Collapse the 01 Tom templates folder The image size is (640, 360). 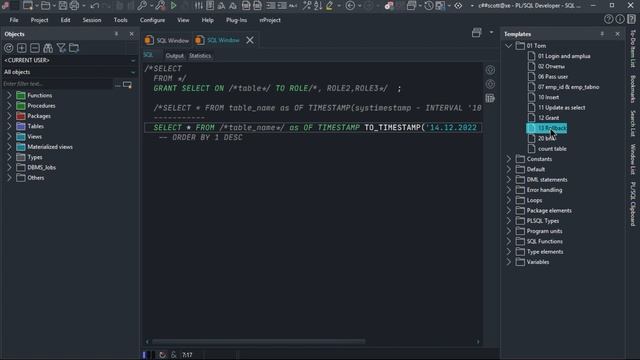(x=509, y=46)
